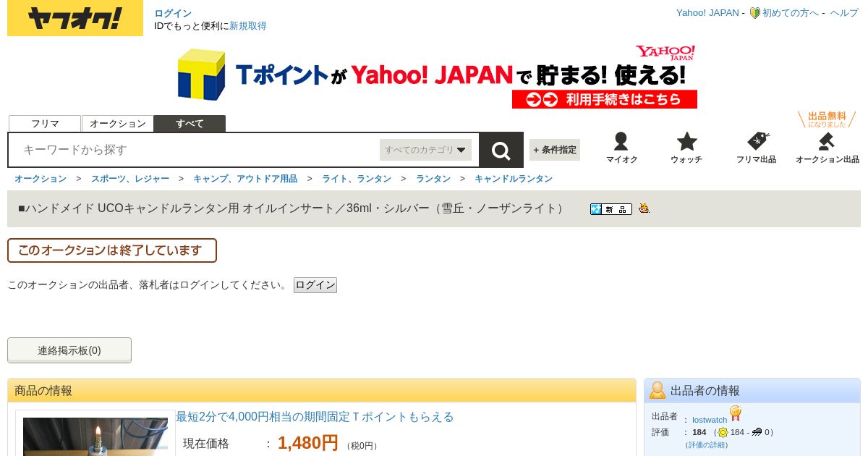Click the beginner leaf icon
Screen dimensions: 868x456
[754, 13]
